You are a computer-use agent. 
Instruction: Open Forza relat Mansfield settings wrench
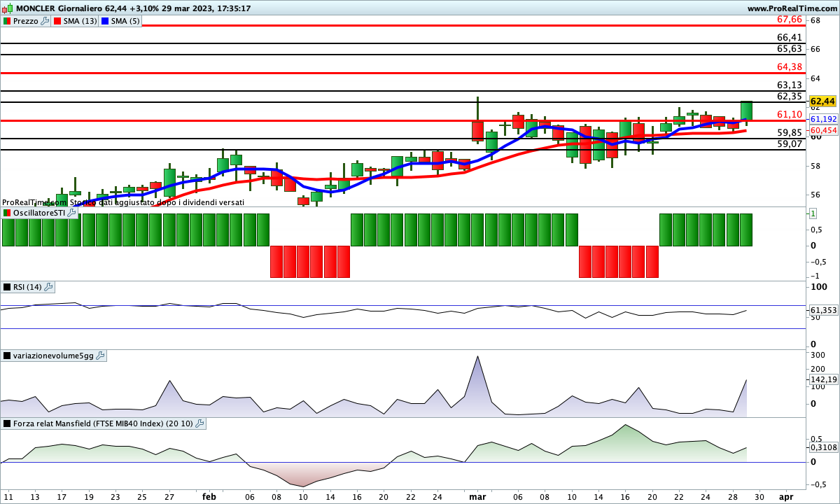coord(200,423)
